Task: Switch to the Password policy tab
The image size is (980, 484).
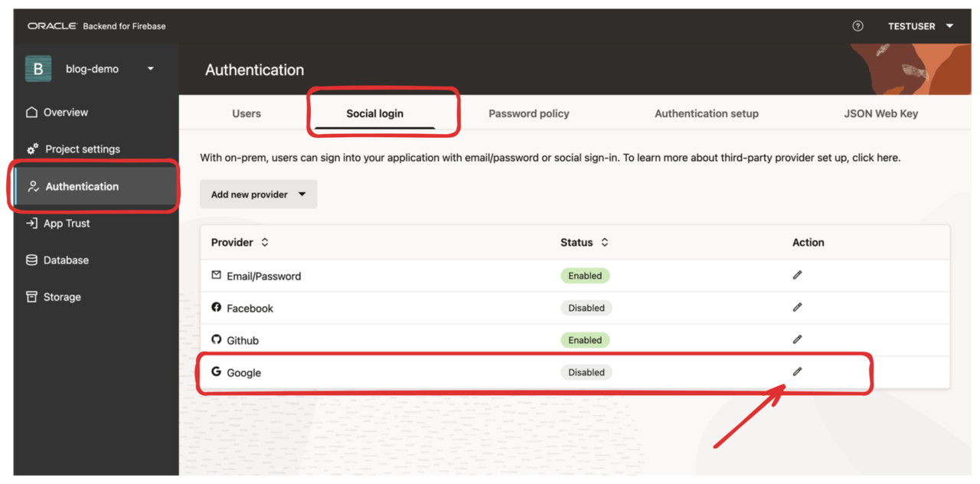Action: [x=529, y=113]
